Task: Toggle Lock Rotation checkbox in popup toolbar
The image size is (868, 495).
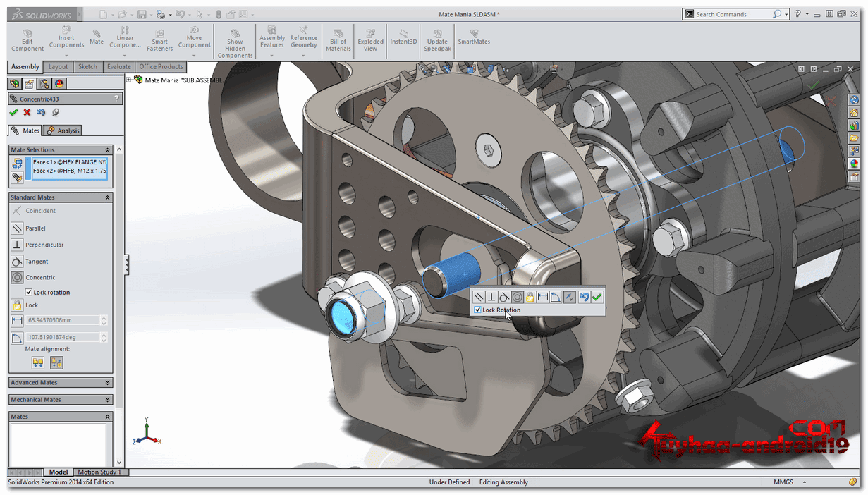Action: coord(478,310)
